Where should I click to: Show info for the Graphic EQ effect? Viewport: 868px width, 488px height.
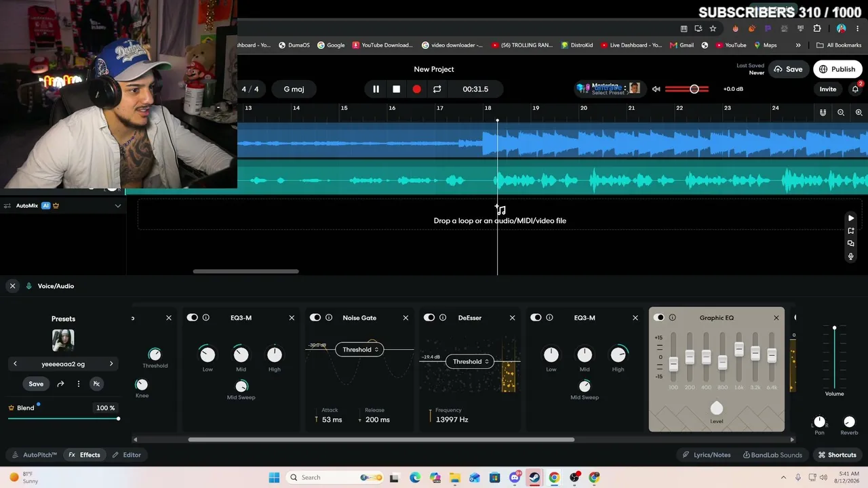(x=673, y=317)
